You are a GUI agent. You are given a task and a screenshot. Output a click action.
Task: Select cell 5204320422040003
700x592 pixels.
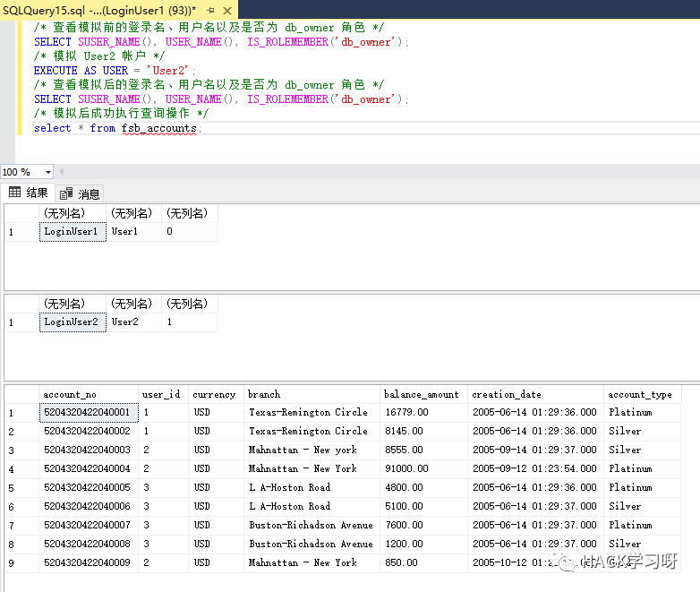89,450
